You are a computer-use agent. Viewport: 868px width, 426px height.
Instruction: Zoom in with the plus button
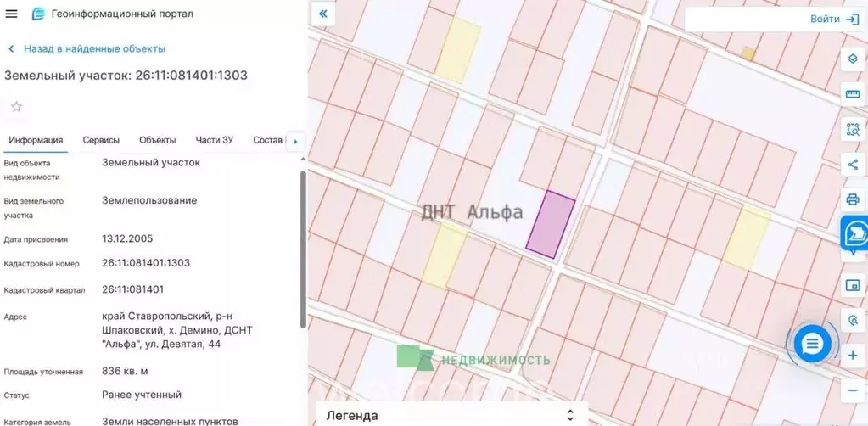click(x=853, y=356)
